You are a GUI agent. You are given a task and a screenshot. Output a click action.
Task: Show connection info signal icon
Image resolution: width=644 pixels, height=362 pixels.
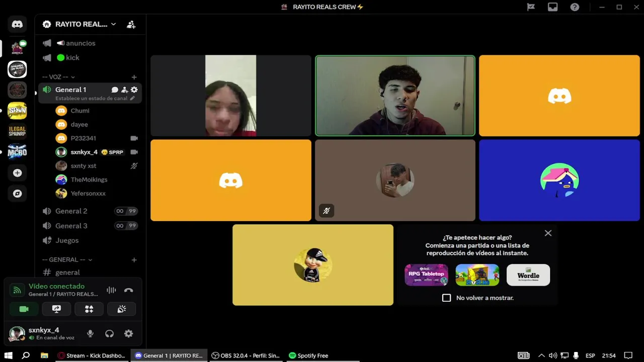coord(17,290)
